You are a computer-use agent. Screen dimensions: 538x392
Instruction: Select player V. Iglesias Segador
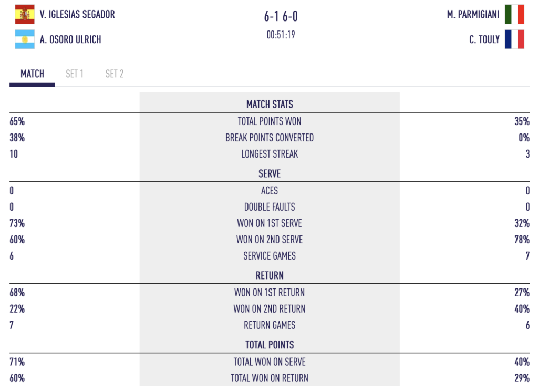click(77, 14)
